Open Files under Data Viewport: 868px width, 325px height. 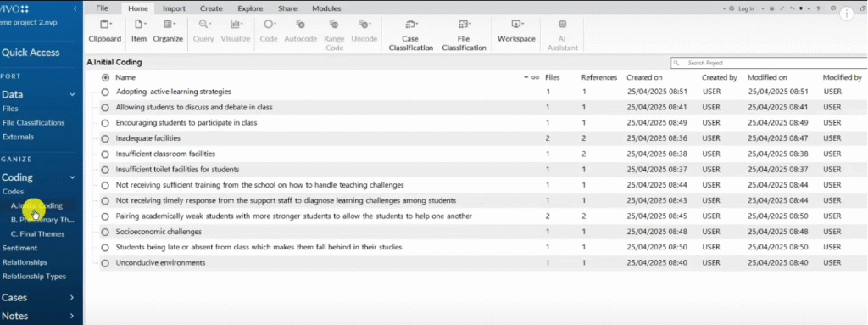coord(10,109)
